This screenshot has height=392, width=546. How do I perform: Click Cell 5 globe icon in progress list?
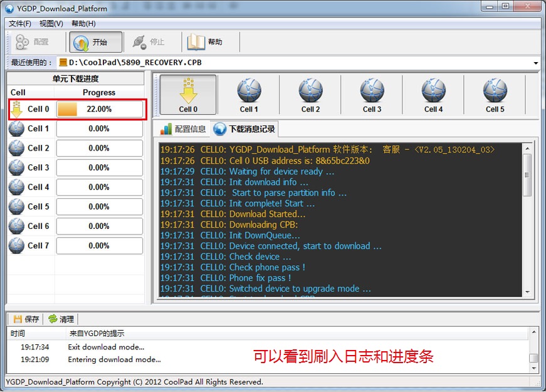pos(16,207)
